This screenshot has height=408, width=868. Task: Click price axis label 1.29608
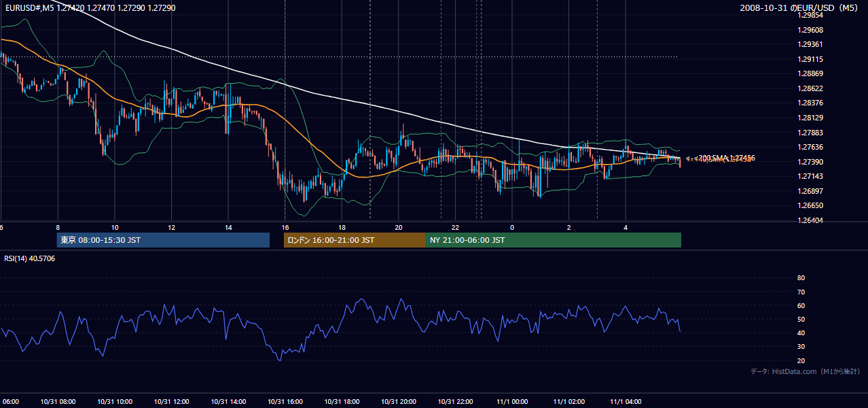[810, 30]
